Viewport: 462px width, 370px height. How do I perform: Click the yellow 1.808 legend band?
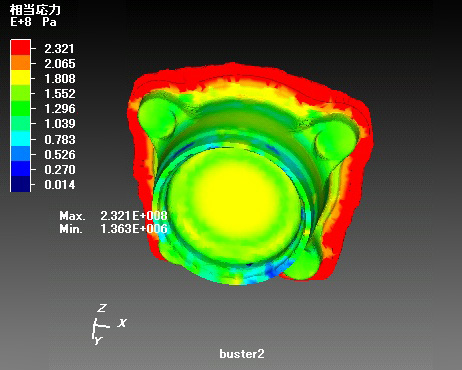pyautogui.click(x=21, y=77)
